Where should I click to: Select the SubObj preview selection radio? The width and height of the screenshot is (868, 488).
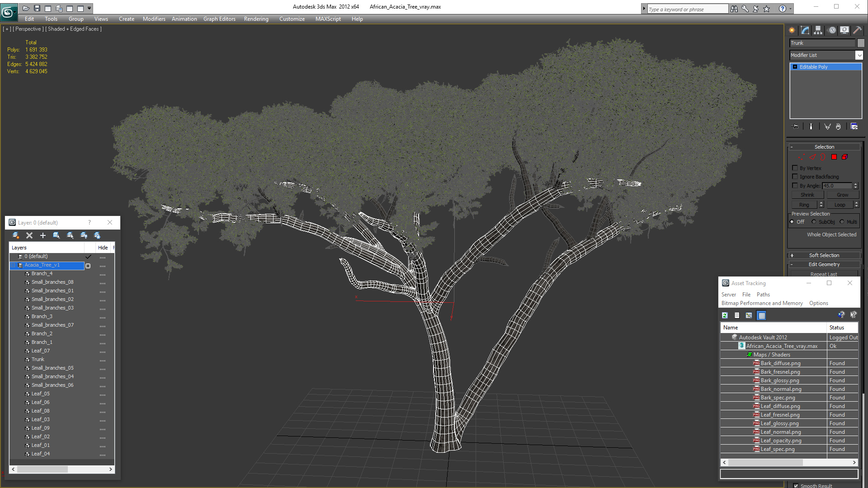[814, 222]
